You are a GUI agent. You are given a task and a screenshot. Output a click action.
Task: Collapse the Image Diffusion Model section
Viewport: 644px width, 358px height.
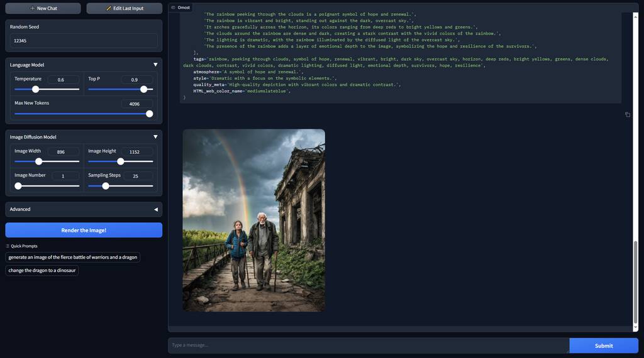tap(155, 137)
